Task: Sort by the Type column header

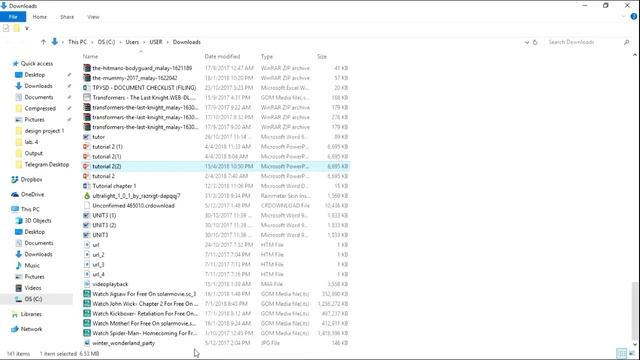Action: point(267,56)
